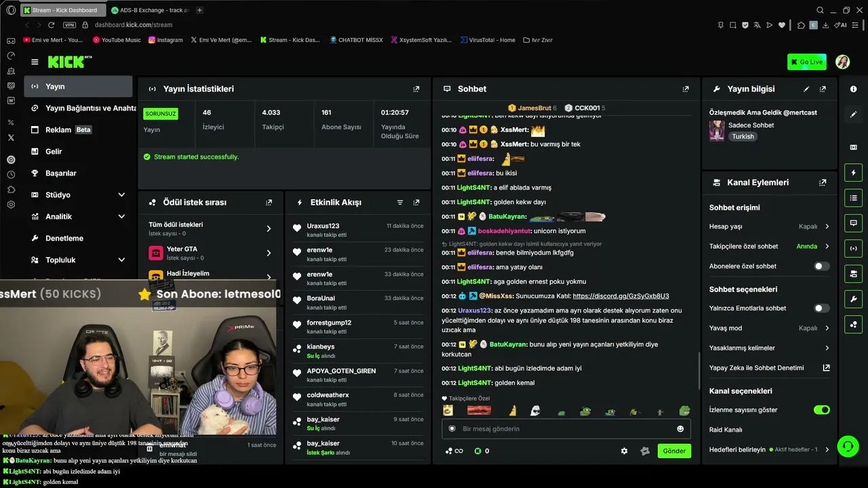Viewport: 868px width, 488px height.
Task: Click the chat badge icon next to the settings gear
Action: 645,451
